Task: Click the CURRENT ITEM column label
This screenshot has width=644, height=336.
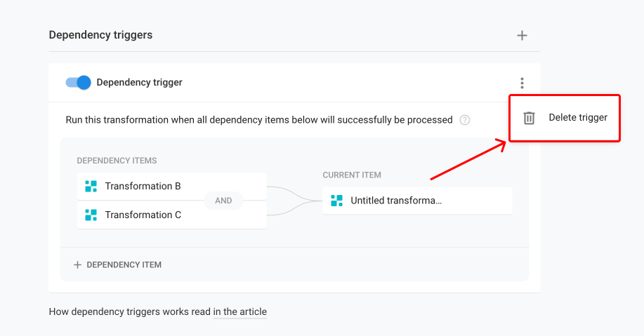Action: pos(352,175)
